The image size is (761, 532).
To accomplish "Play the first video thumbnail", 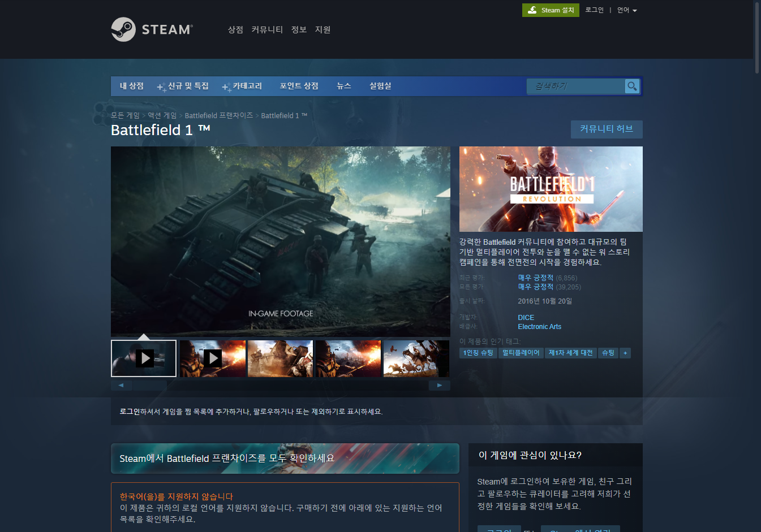I will click(144, 358).
